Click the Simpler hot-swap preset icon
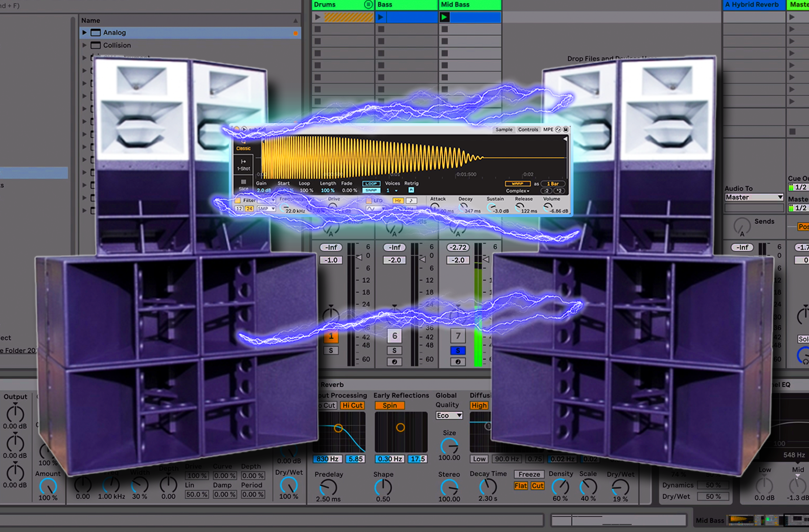 (x=558, y=129)
